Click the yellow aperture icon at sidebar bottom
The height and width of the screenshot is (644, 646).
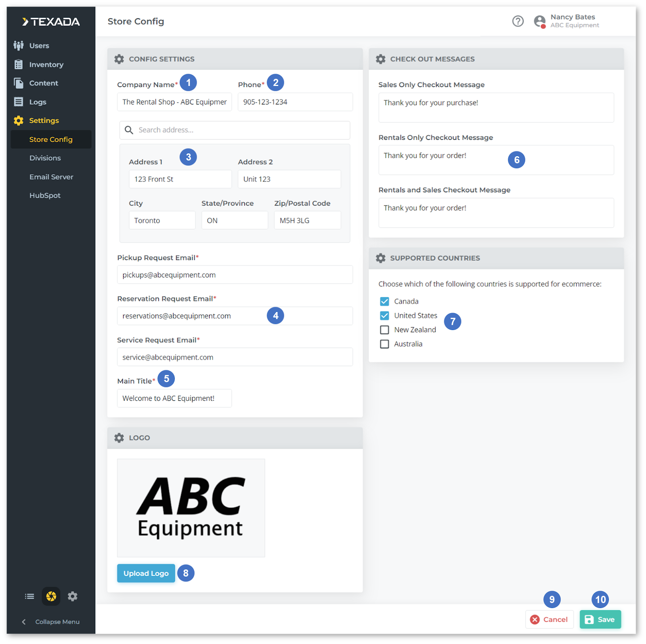pyautogui.click(x=51, y=596)
